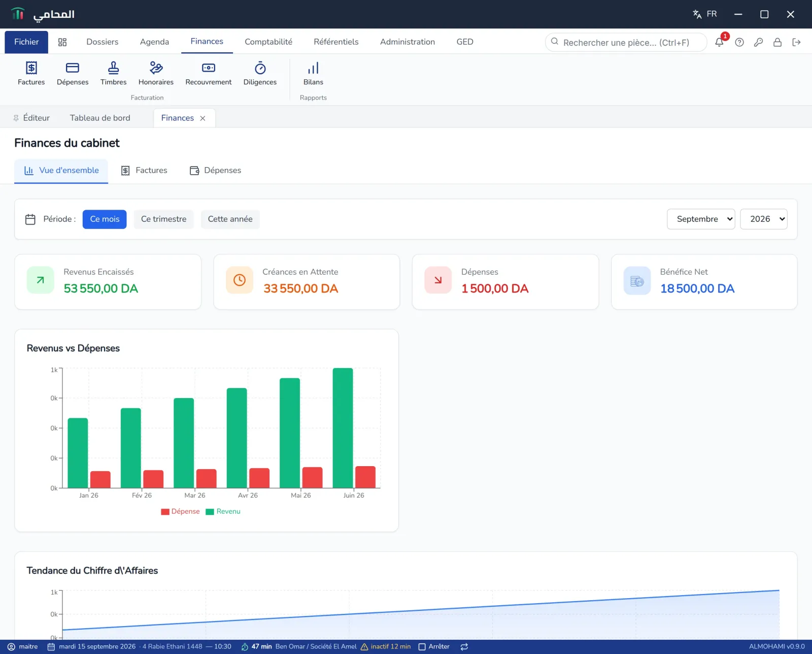
Task: Open the pinned Éditeur tab
Action: pos(31,118)
